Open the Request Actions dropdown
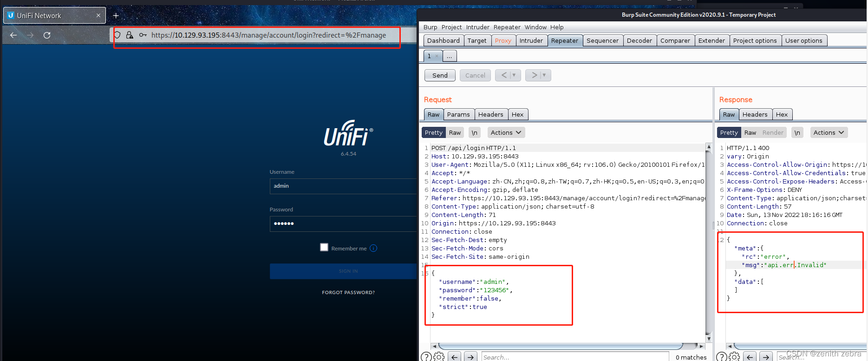The height and width of the screenshot is (361, 868). pos(506,133)
